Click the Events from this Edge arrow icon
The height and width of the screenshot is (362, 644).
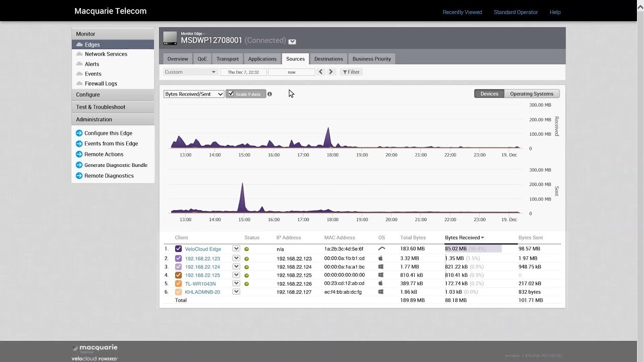tap(79, 144)
